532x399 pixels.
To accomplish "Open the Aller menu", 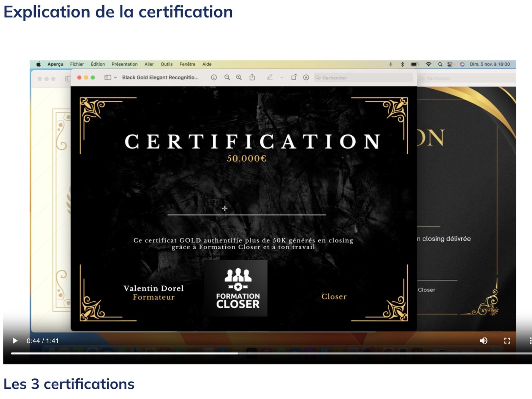I will click(149, 64).
